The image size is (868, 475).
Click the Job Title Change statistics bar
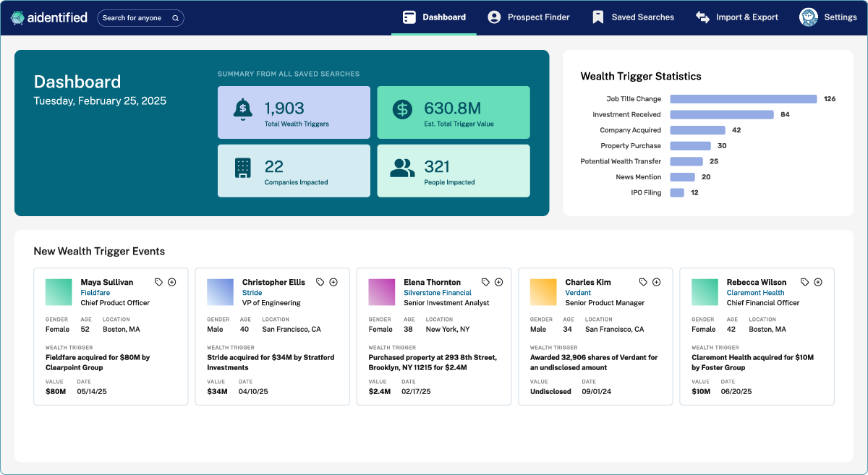click(x=744, y=98)
